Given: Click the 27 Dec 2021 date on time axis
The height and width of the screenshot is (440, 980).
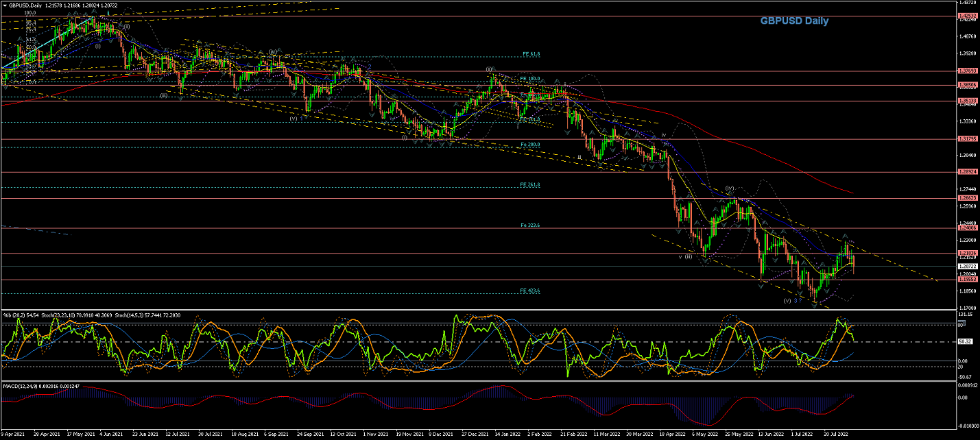Looking at the screenshot, I should coord(475,435).
